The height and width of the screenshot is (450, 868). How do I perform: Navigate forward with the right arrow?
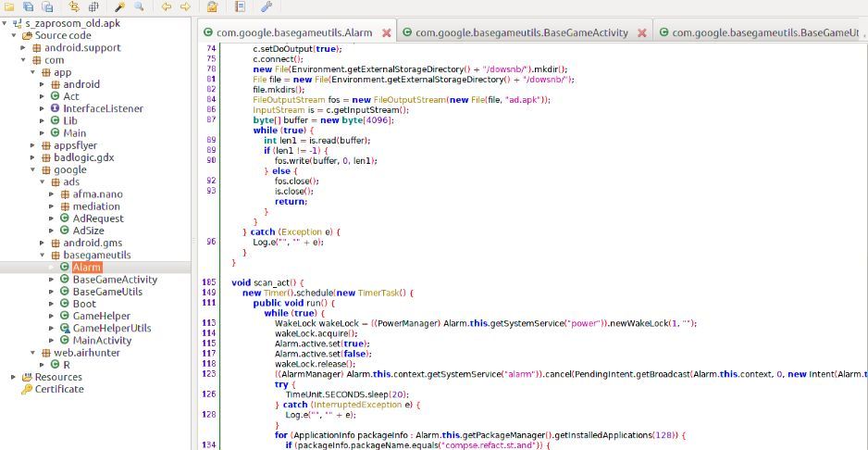[185, 6]
